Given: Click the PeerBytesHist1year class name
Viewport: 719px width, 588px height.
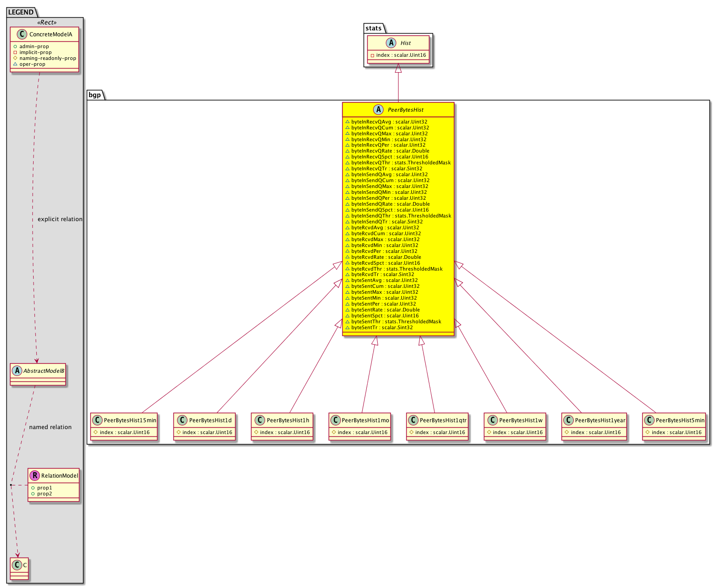Looking at the screenshot, I should click(x=600, y=420).
